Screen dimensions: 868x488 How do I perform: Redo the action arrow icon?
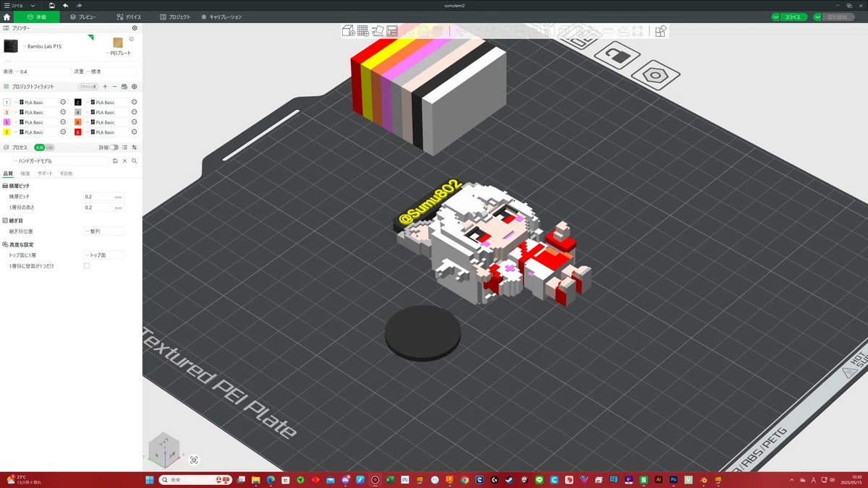[x=79, y=5]
